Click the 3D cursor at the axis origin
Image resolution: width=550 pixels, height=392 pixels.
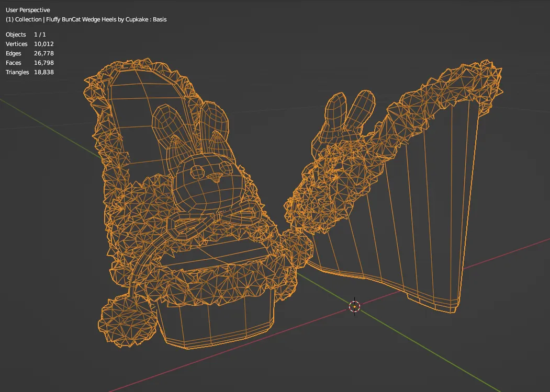pos(355,306)
